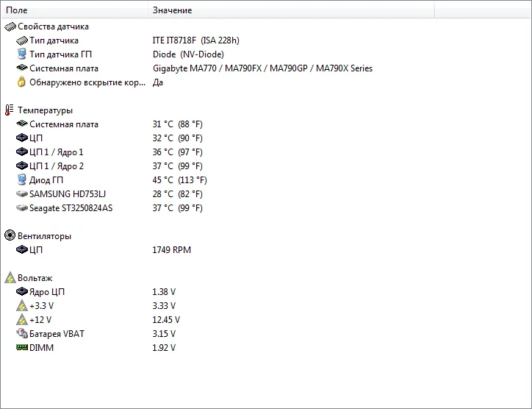
Task: Click the value 'Diode (NV-Diode)'
Action: (x=188, y=54)
